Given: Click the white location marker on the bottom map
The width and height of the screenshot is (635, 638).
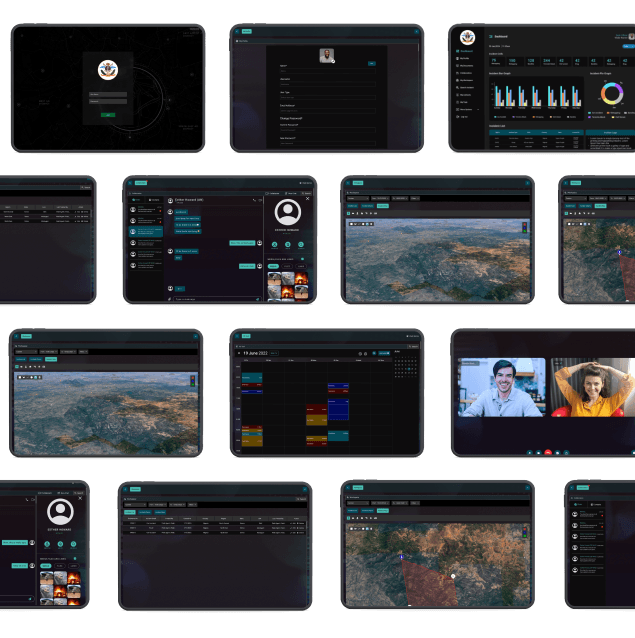Looking at the screenshot, I should (x=453, y=577).
